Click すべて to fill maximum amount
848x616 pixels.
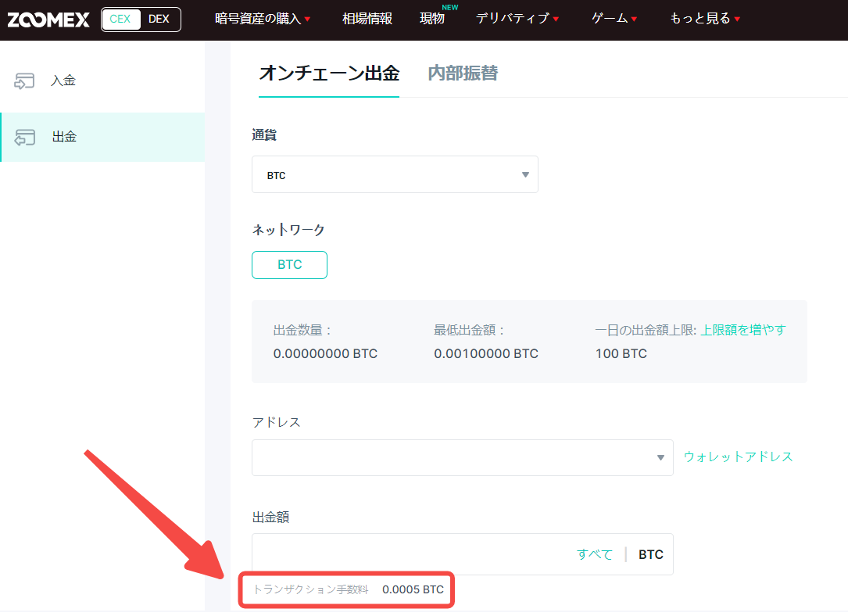tap(595, 553)
